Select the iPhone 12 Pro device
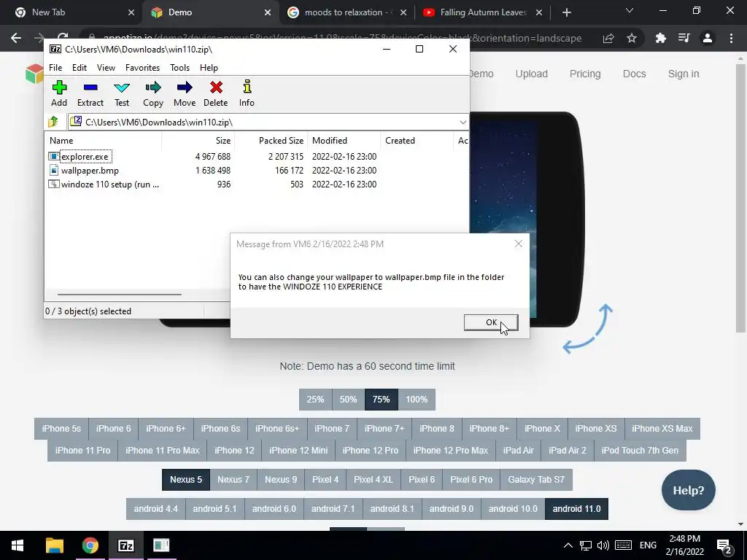The width and height of the screenshot is (747, 560). click(x=370, y=451)
